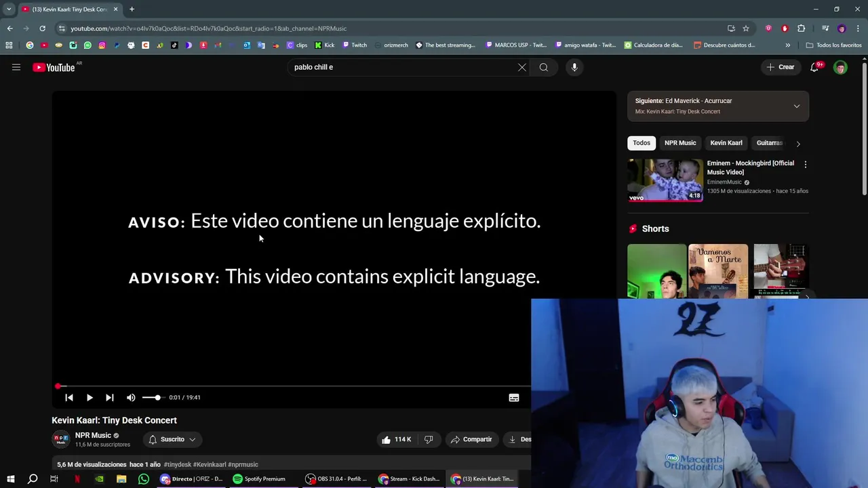Switch to the OBS 31.0.4 taskbar window
The height and width of the screenshot is (488, 868).
point(336,479)
